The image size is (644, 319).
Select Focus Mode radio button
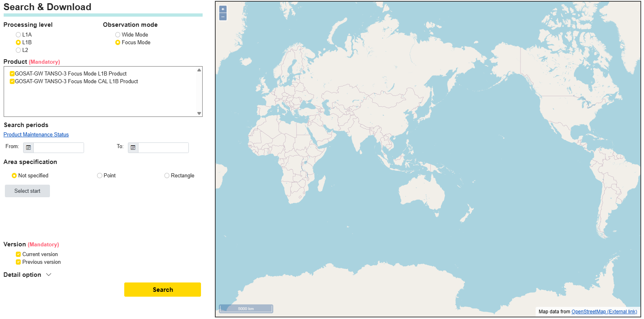click(x=118, y=43)
